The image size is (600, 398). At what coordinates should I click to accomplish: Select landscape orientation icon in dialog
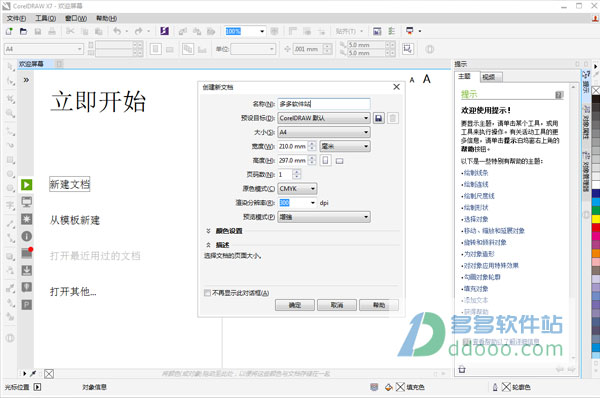[x=339, y=161]
